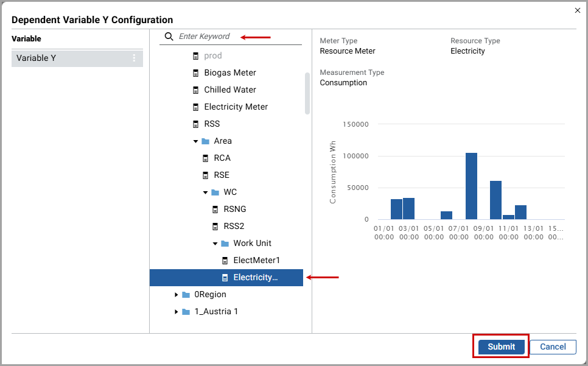Expand the 0Region tree node

pyautogui.click(x=177, y=295)
